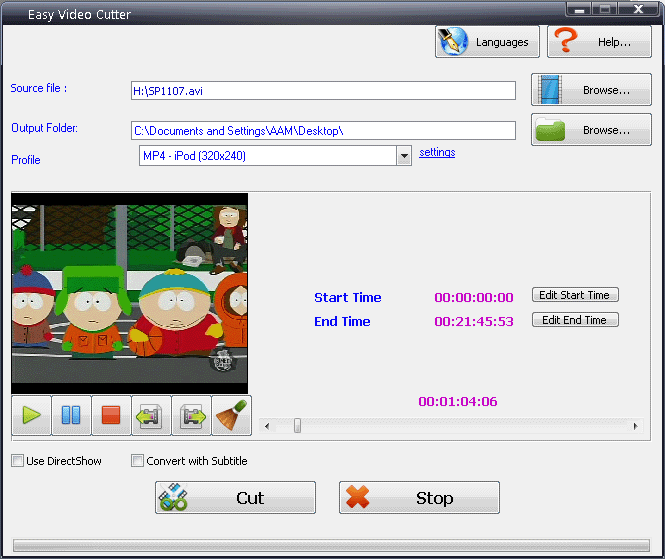Click the current position time 00:01:04:06
The height and width of the screenshot is (559, 665).
click(x=458, y=402)
